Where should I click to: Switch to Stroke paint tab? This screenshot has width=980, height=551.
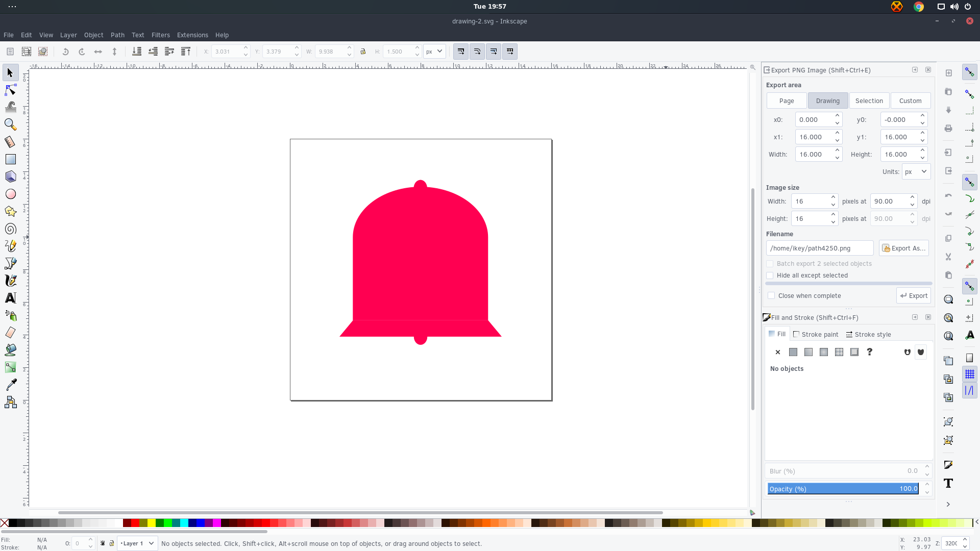(x=816, y=335)
